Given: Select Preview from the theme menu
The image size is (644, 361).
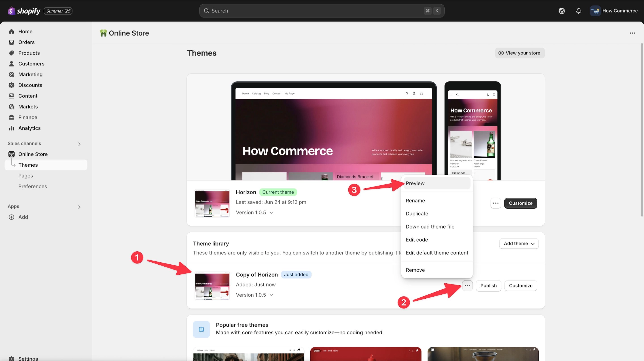Looking at the screenshot, I should tap(437, 183).
